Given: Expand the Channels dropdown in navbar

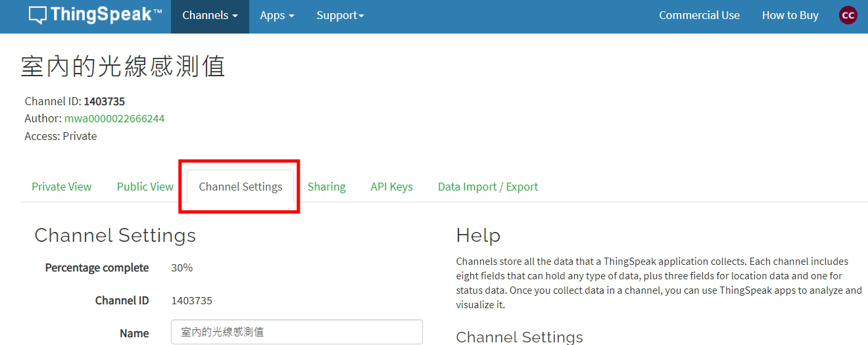Looking at the screenshot, I should point(210,16).
